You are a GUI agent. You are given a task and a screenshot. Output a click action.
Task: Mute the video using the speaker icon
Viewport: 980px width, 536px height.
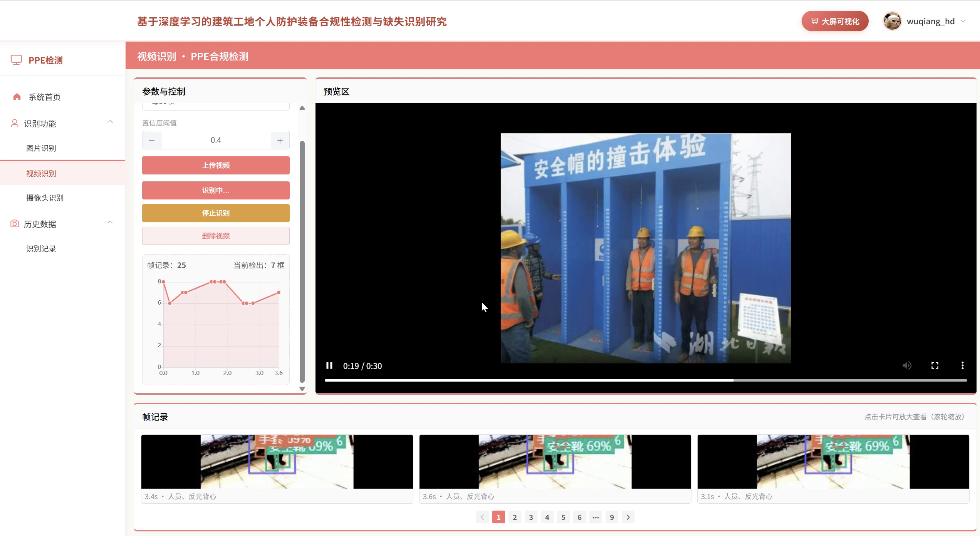907,365
